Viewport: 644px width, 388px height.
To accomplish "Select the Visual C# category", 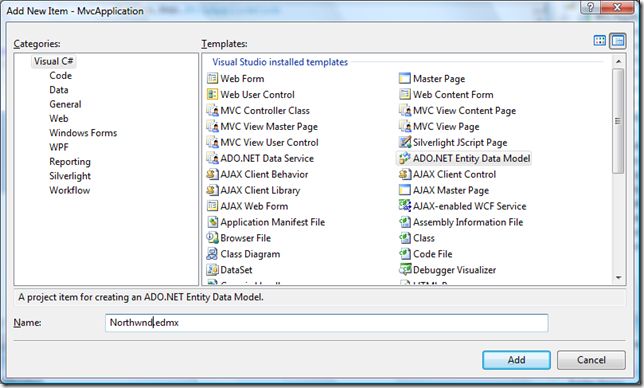I will click(x=53, y=61).
